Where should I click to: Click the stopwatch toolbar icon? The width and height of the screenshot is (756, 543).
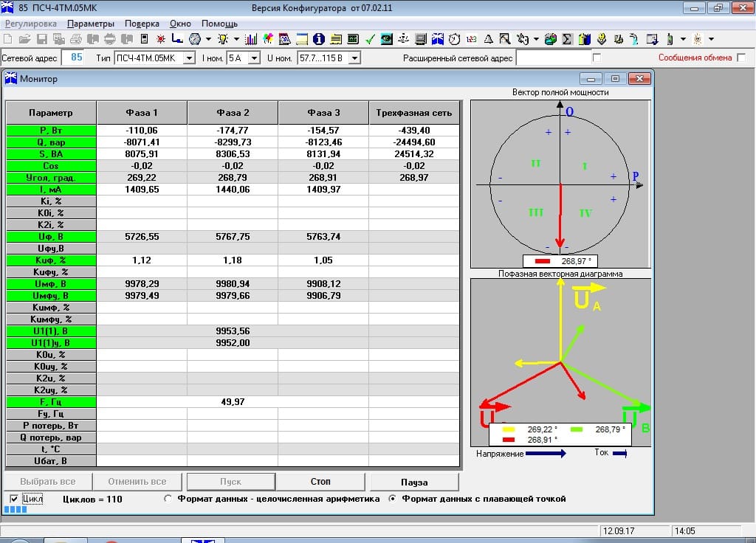455,38
